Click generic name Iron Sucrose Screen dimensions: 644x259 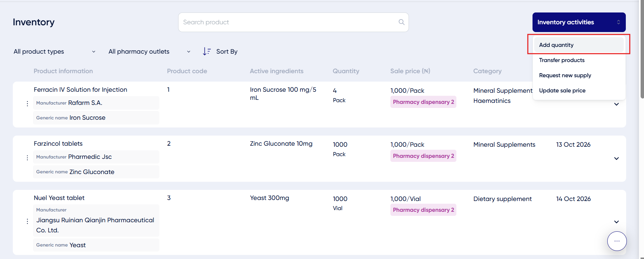[x=87, y=118]
